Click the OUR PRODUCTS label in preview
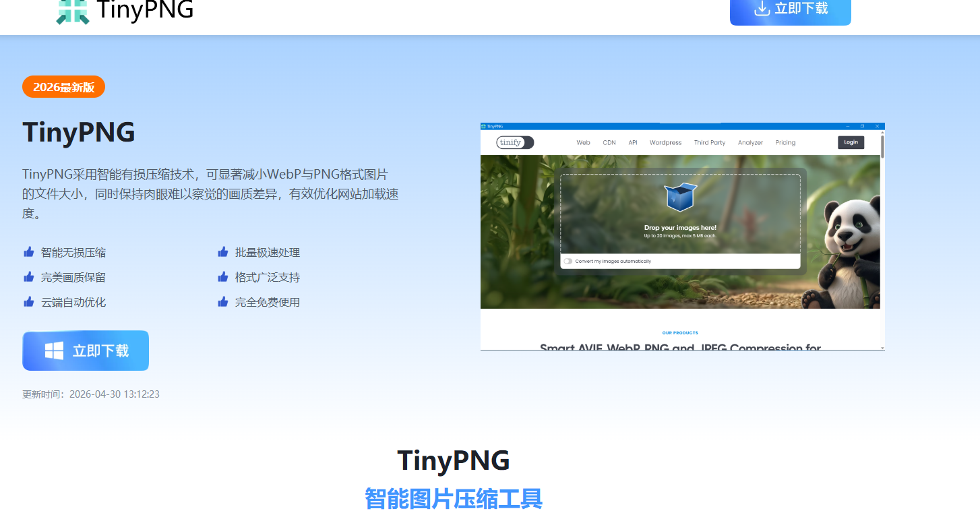980x515 pixels. 680,333
